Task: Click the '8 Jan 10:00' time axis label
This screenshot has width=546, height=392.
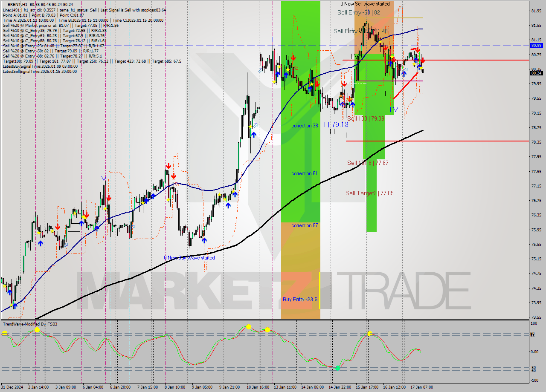Action: 174,387
